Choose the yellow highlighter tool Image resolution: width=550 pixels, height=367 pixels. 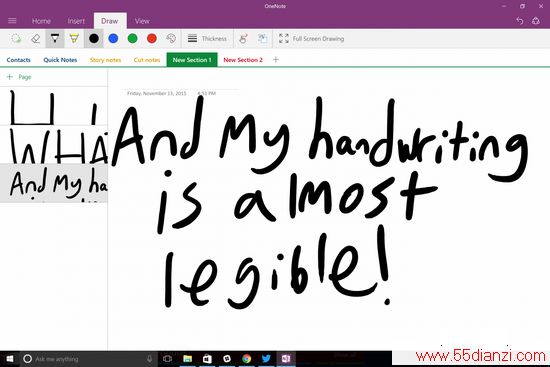[x=74, y=39]
